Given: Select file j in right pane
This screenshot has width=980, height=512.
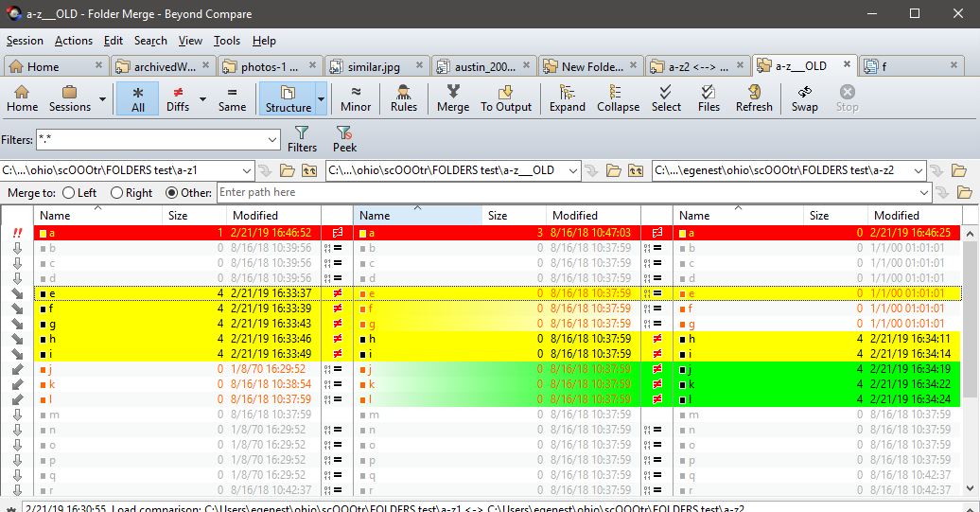Looking at the screenshot, I should pyautogui.click(x=817, y=369).
